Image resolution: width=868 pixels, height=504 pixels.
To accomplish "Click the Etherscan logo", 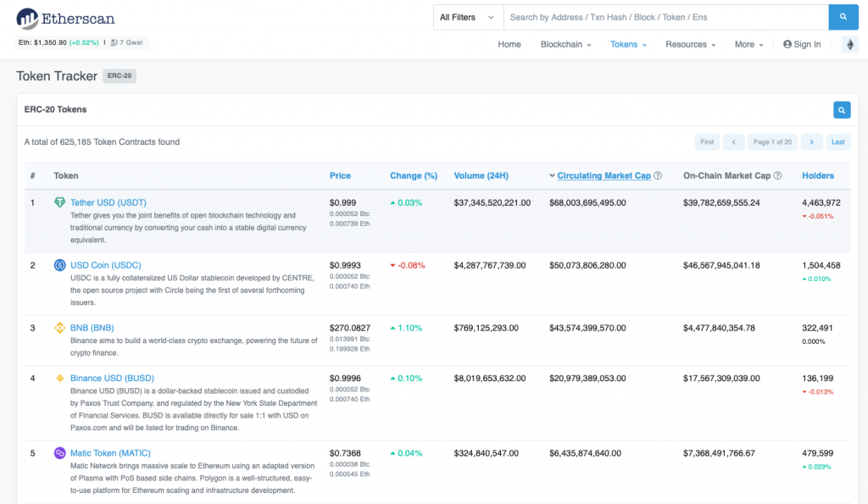I will (x=65, y=19).
